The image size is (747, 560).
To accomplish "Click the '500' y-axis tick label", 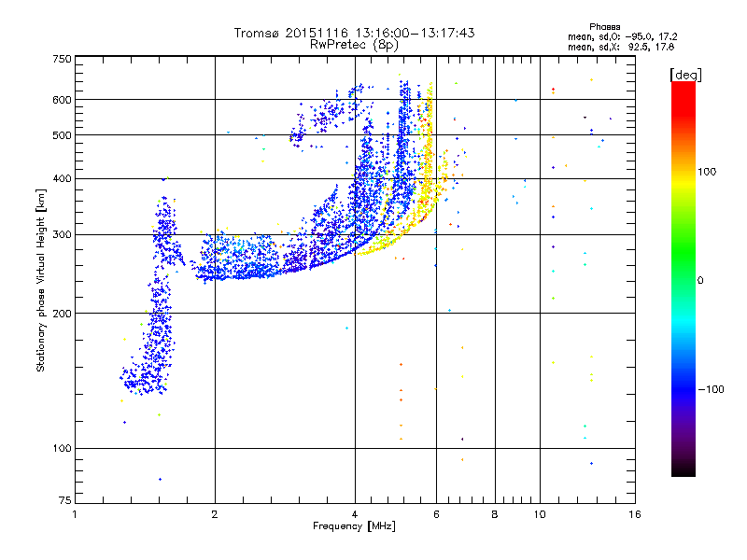I will point(62,135).
